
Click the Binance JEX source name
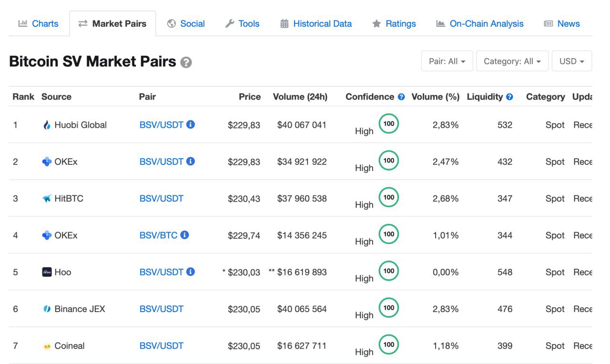point(80,309)
